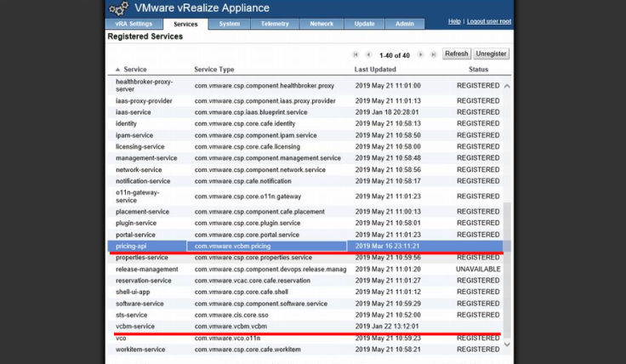The image size is (626, 364).
Task: Click the Service column header label
Action: 135,70
